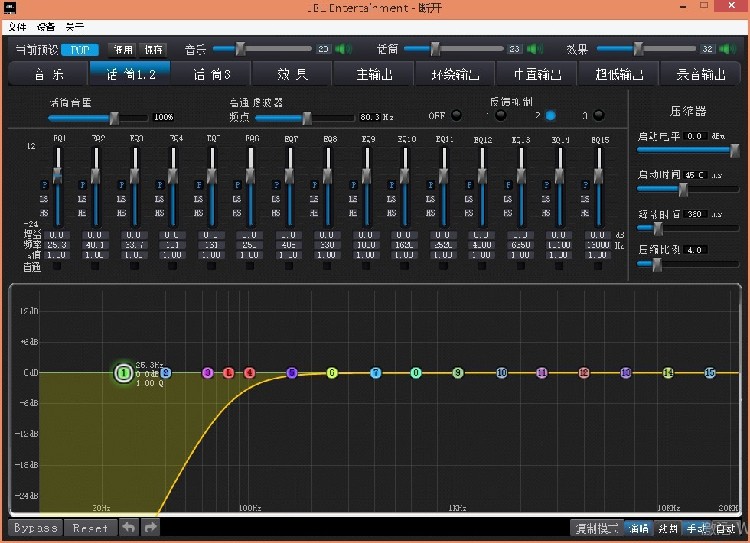The width and height of the screenshot is (750, 543).
Task: Select EQ node 7 on the graph
Action: (376, 373)
